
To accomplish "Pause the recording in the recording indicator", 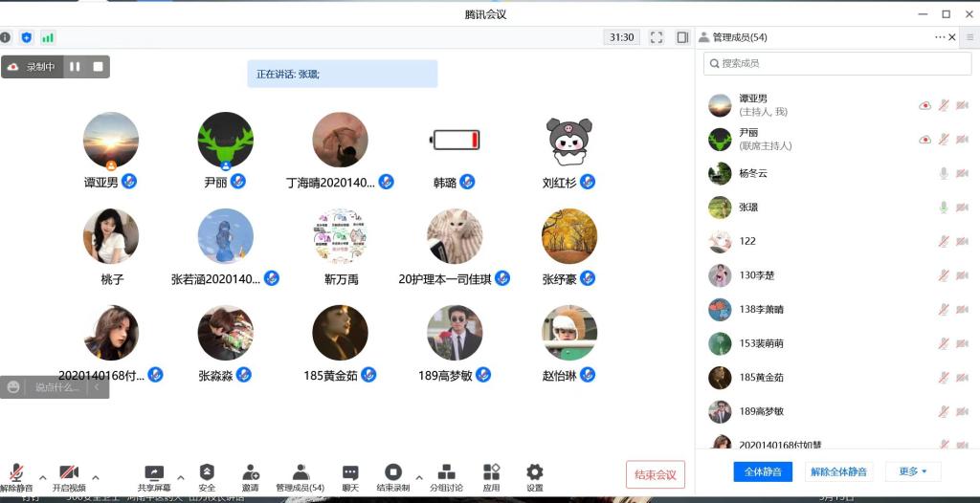I will click(76, 67).
